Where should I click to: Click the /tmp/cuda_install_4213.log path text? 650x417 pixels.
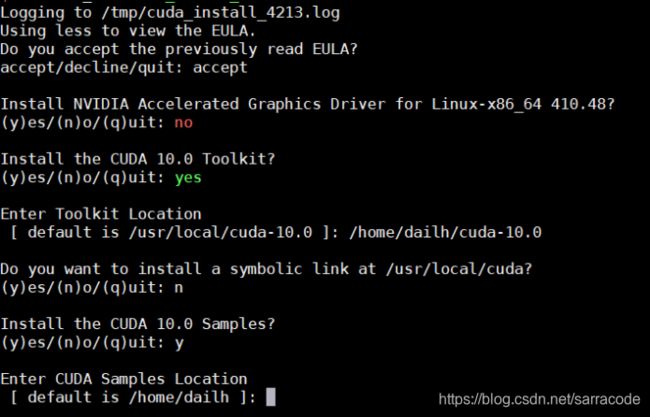[220, 13]
